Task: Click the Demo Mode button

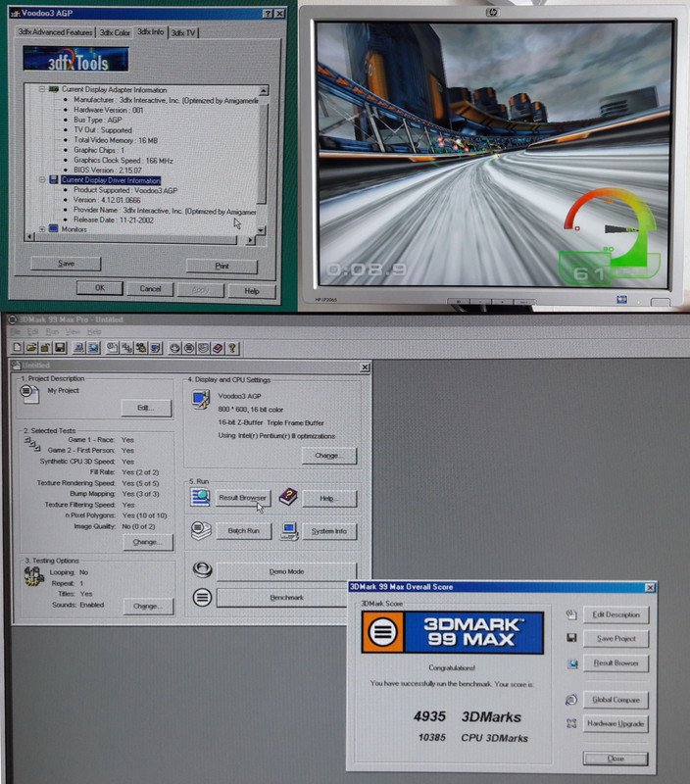Action: pos(286,571)
